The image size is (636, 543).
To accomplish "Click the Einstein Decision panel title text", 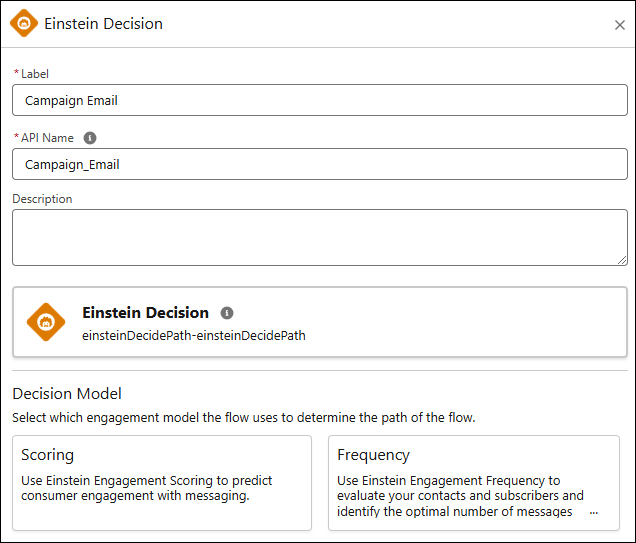I will pyautogui.click(x=103, y=24).
